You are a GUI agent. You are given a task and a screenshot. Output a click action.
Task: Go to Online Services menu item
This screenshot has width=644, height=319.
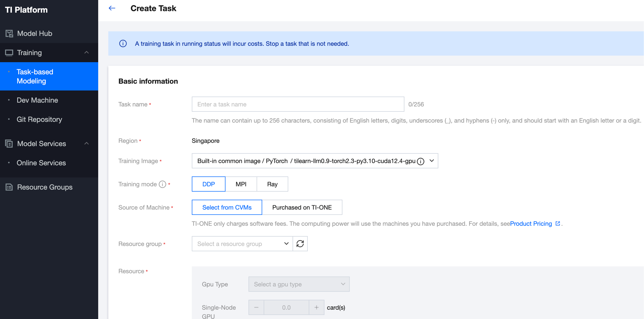41,163
